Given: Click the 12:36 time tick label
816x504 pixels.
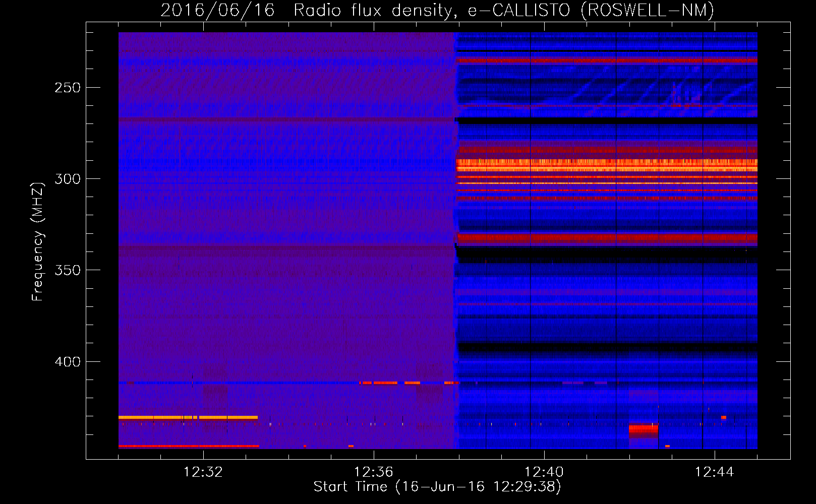Looking at the screenshot, I should pos(374,472).
